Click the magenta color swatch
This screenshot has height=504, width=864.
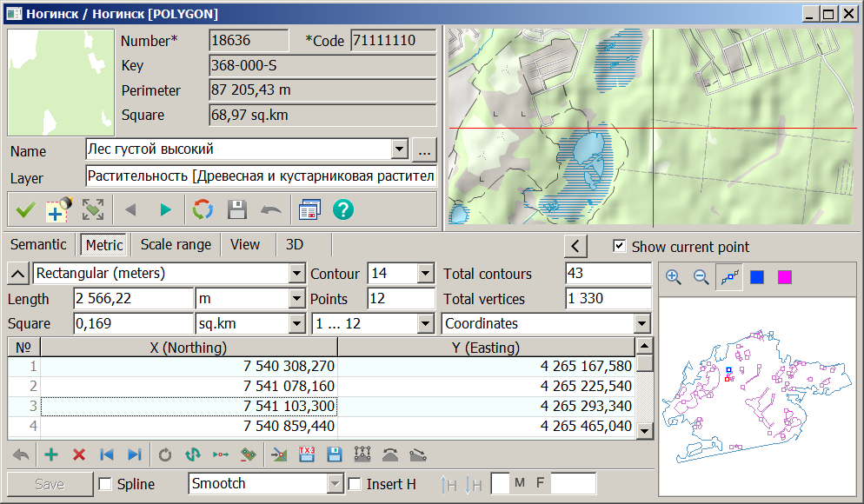[784, 277]
